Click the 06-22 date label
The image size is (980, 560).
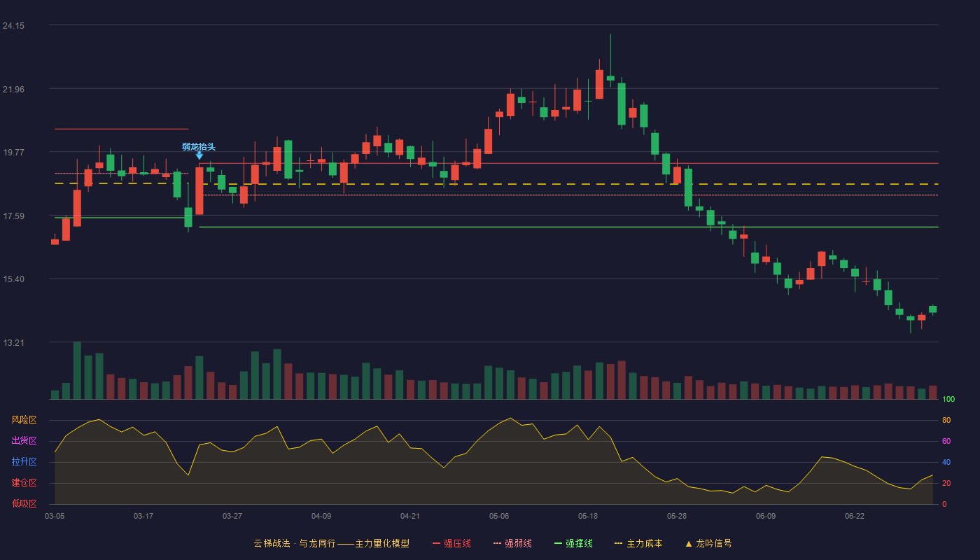click(x=855, y=516)
